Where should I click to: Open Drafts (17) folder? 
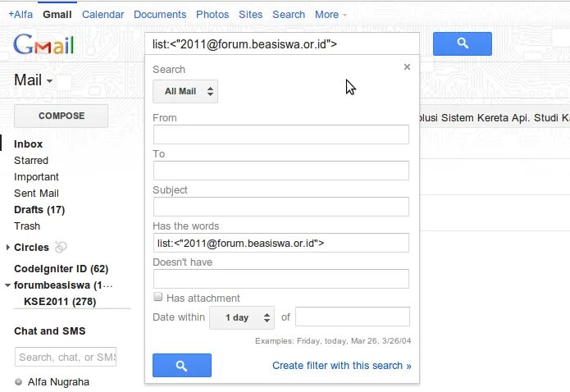[39, 210]
